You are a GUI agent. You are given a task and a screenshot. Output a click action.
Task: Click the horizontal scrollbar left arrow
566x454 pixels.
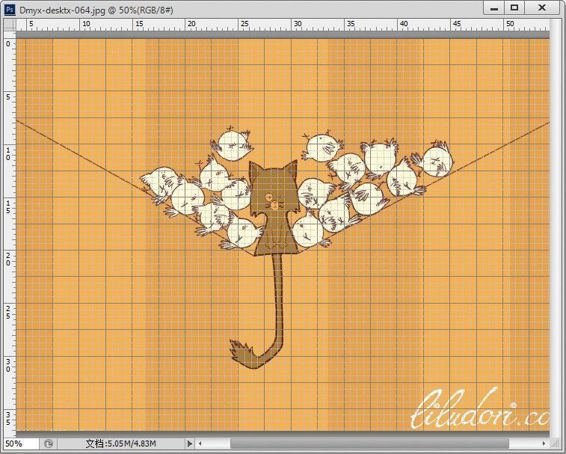[200, 444]
